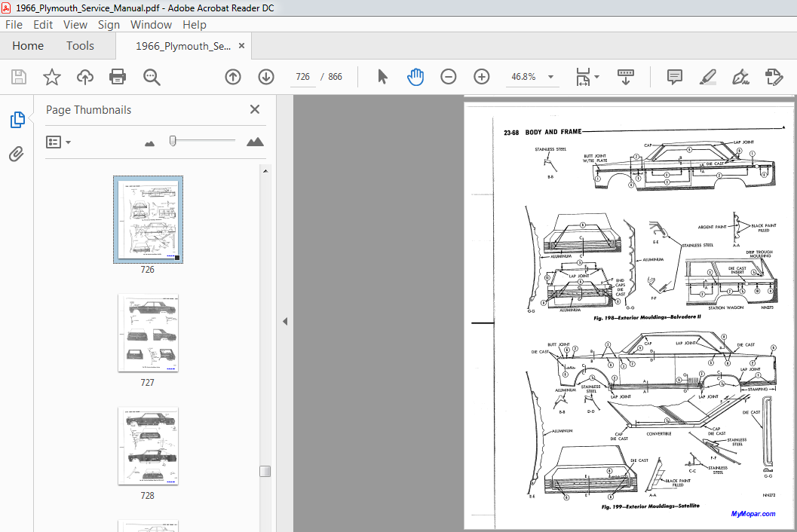Open the zoom level dropdown arrow
The image size is (797, 532).
point(550,77)
